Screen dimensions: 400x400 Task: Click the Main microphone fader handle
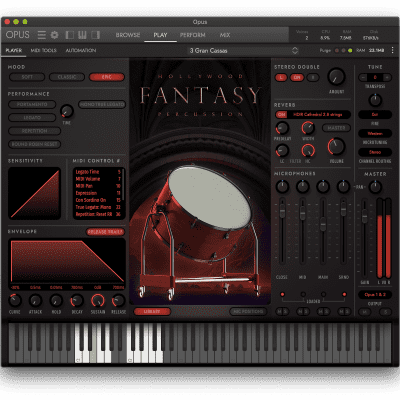(x=323, y=224)
